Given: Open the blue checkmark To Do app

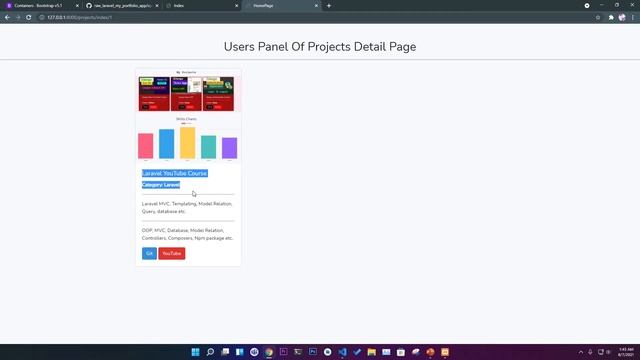Looking at the screenshot, I should [x=357, y=352].
